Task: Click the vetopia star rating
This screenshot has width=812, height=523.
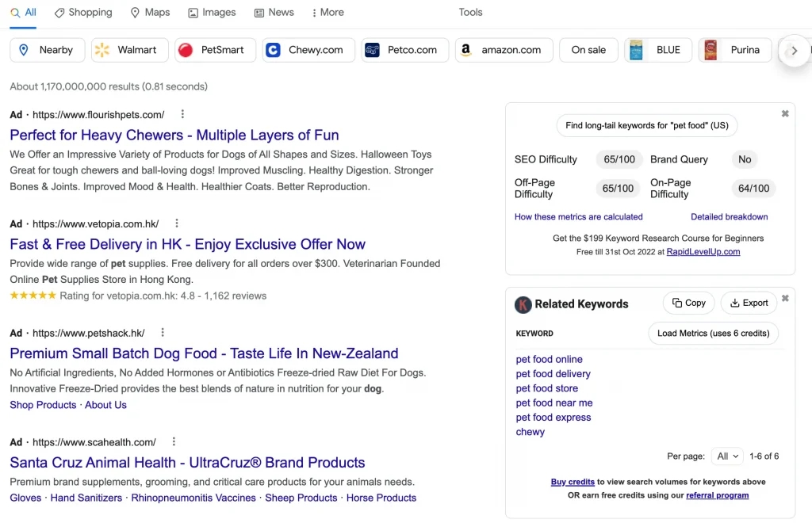Action: tap(33, 296)
